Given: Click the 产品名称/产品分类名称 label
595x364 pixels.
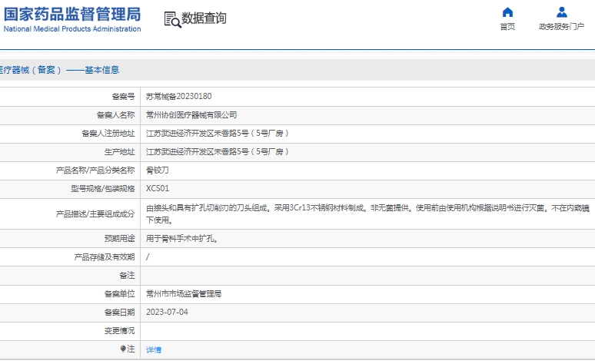Looking at the screenshot, I should click(95, 170).
